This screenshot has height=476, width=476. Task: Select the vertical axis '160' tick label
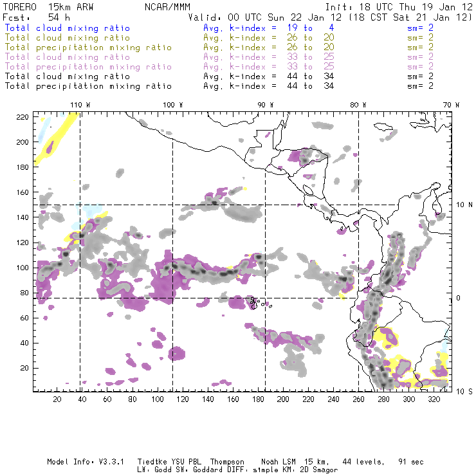coord(23,192)
